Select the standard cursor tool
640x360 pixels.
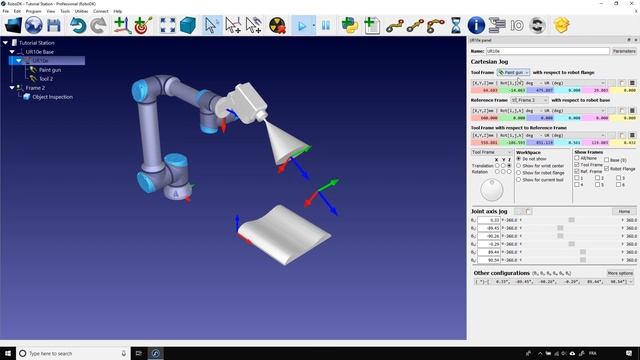[x=211, y=25]
